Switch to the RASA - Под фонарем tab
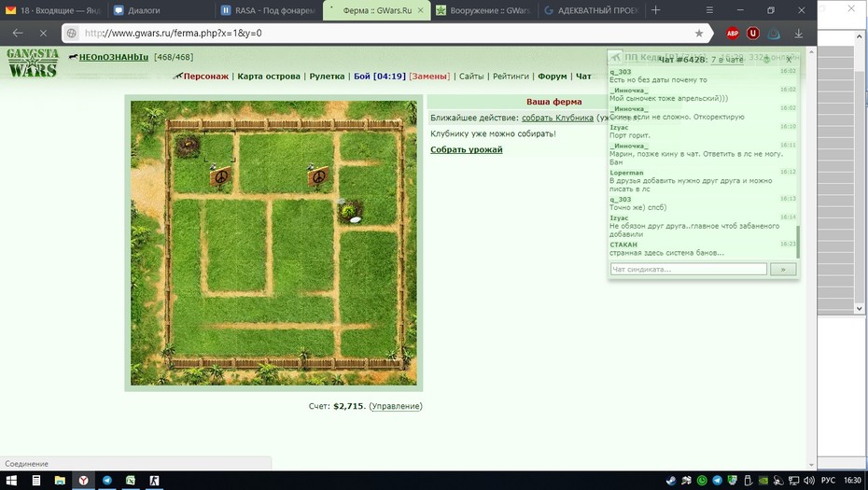The width and height of the screenshot is (868, 490). point(269,10)
